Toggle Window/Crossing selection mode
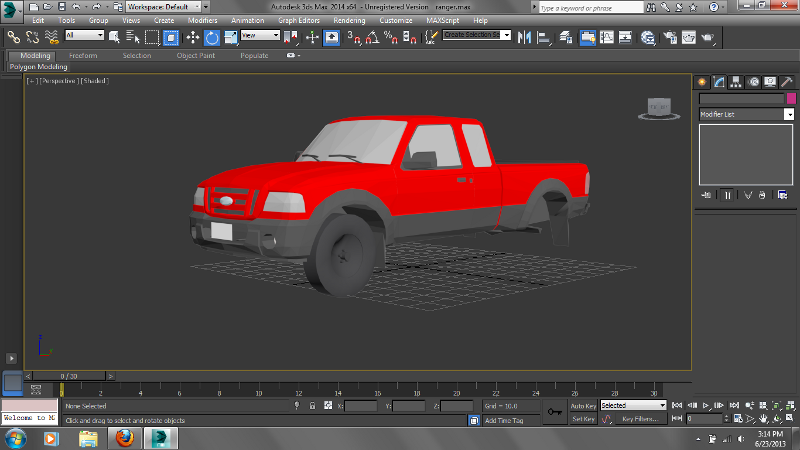 [x=171, y=37]
